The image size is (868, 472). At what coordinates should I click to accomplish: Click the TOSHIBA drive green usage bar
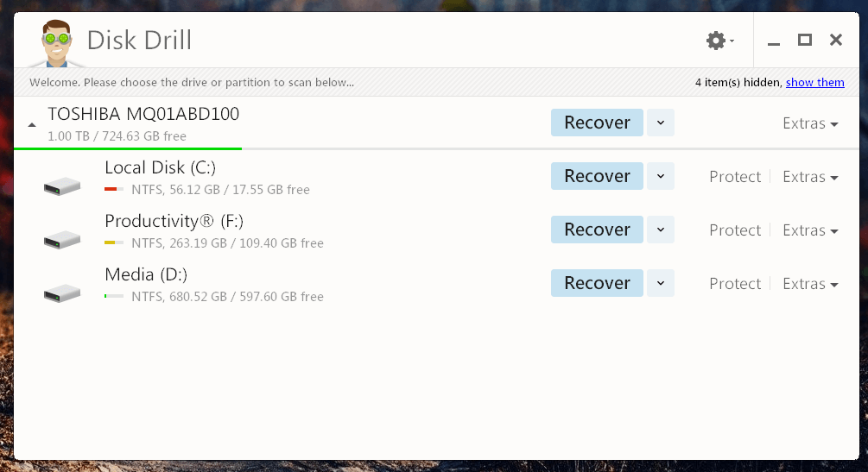click(x=128, y=149)
